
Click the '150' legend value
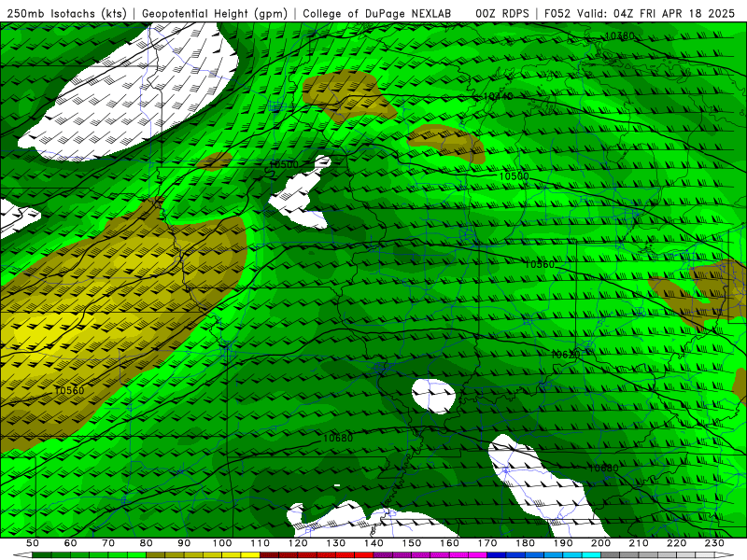pyautogui.click(x=412, y=543)
